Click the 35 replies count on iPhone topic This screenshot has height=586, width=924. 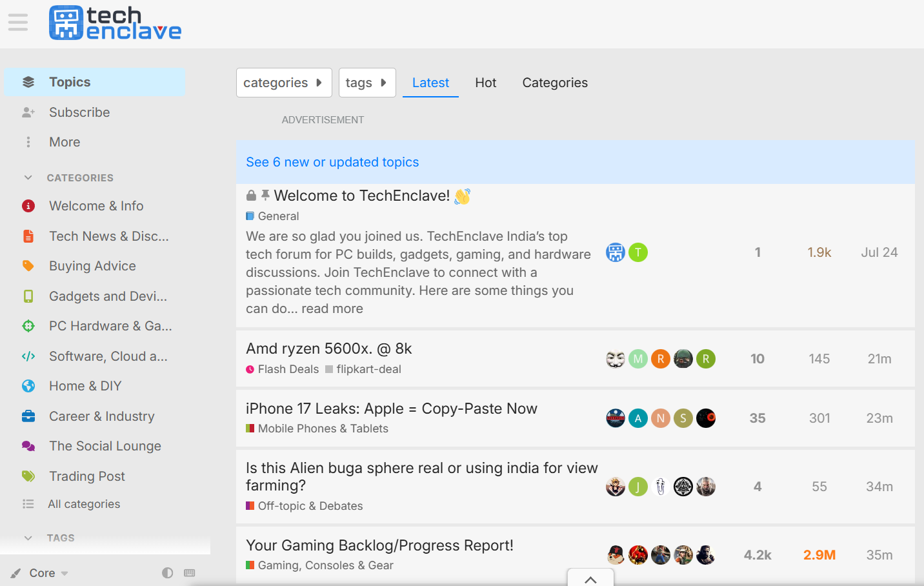[x=758, y=418]
